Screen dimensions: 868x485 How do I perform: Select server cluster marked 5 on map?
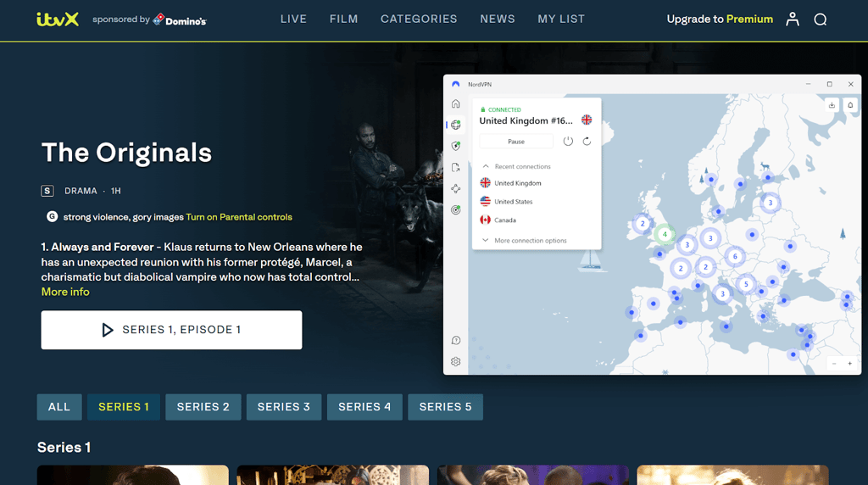pyautogui.click(x=746, y=284)
